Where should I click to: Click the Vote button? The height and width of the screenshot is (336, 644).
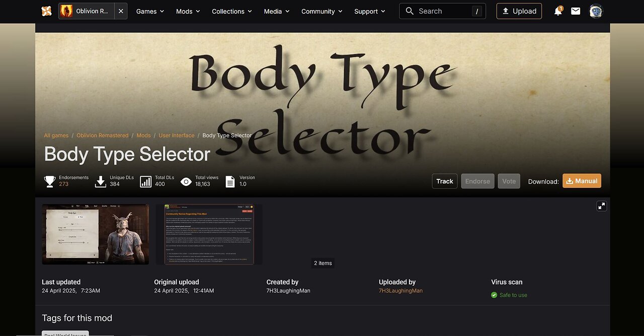pyautogui.click(x=509, y=181)
